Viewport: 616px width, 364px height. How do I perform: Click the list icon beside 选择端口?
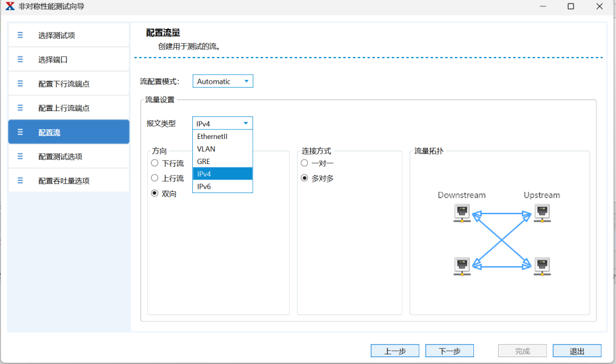(x=21, y=59)
